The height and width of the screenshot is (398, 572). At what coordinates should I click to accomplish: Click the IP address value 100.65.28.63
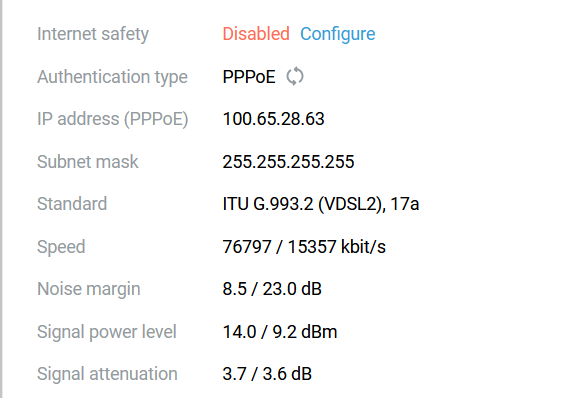coord(273,119)
